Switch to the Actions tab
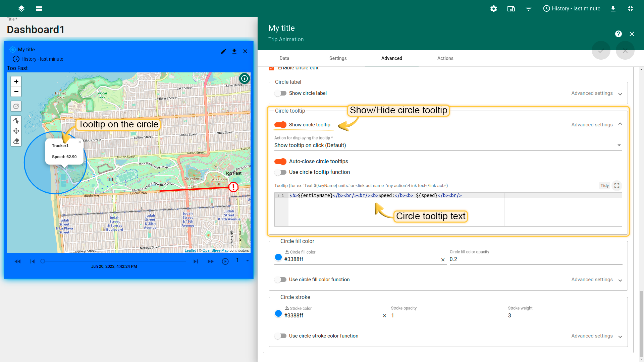Viewport: 644px width, 362px height. 445,58
